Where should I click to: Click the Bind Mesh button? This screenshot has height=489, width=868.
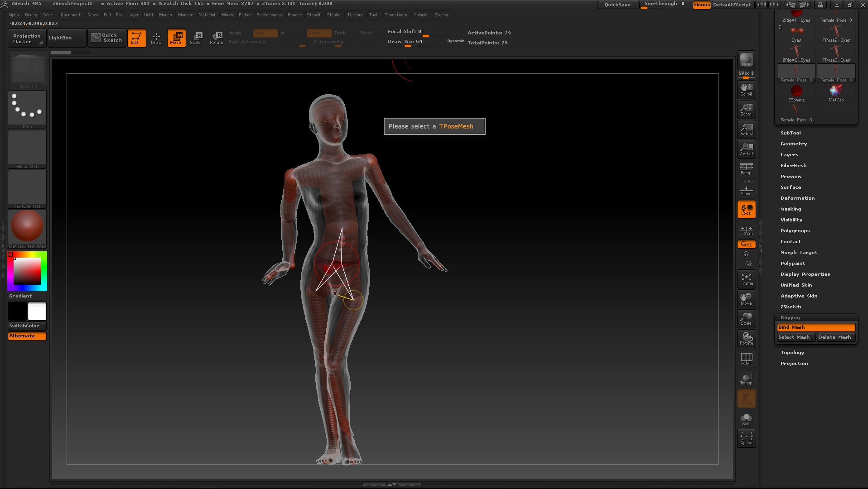(x=816, y=327)
